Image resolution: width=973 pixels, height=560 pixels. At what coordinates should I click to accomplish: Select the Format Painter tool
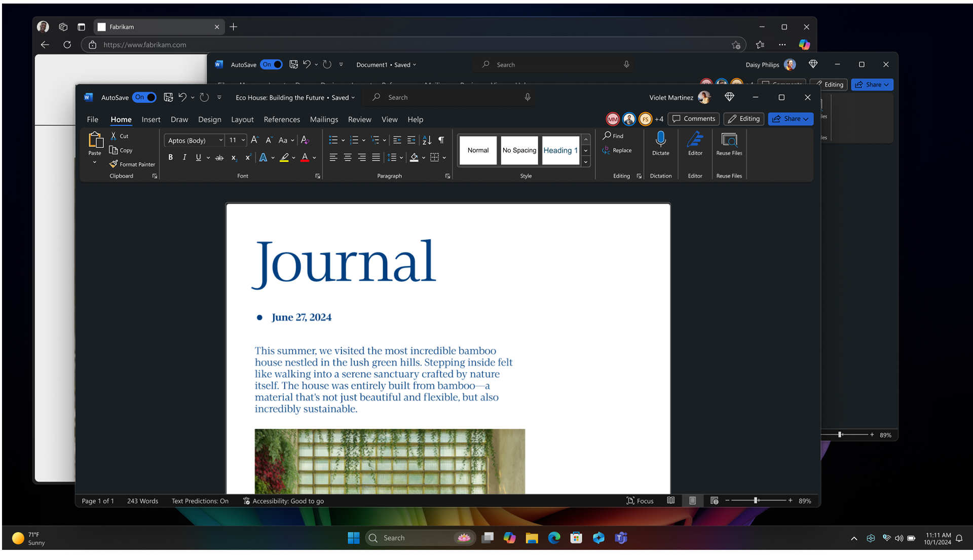[132, 164]
